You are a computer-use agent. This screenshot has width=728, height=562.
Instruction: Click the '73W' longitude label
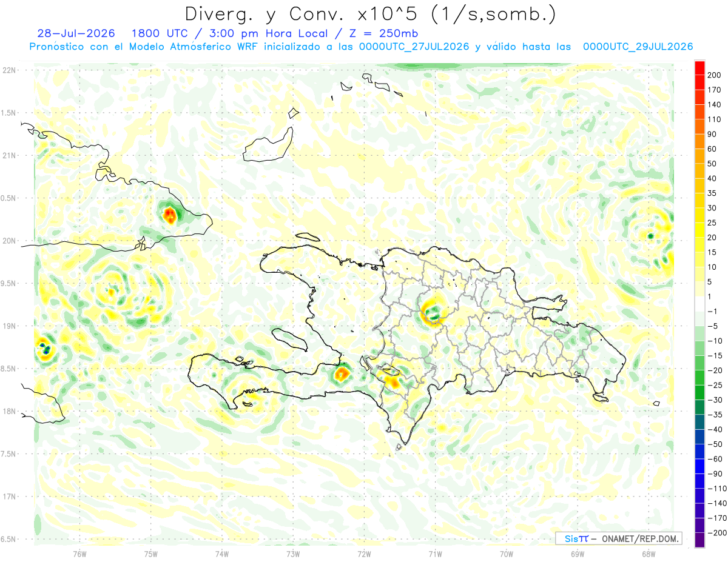pyautogui.click(x=292, y=554)
